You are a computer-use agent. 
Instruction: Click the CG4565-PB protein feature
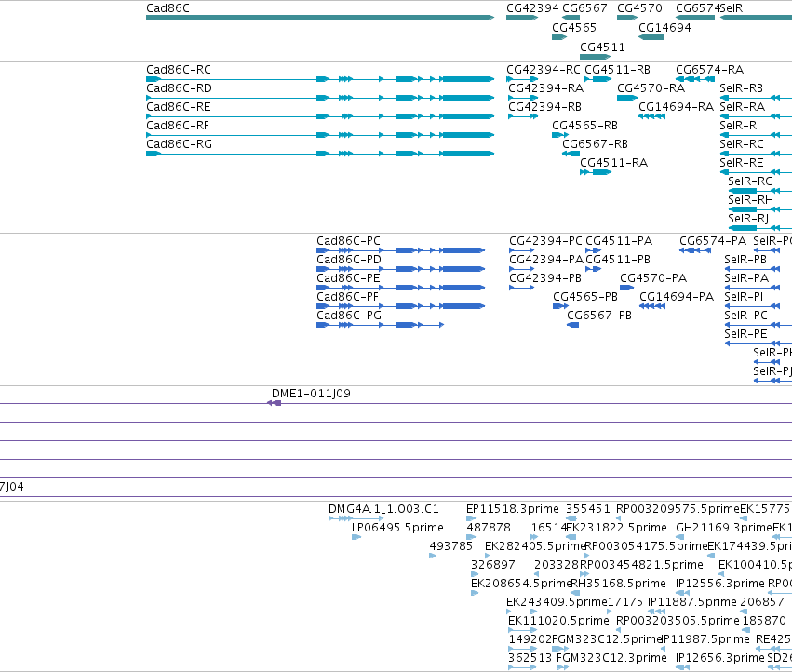560,306
